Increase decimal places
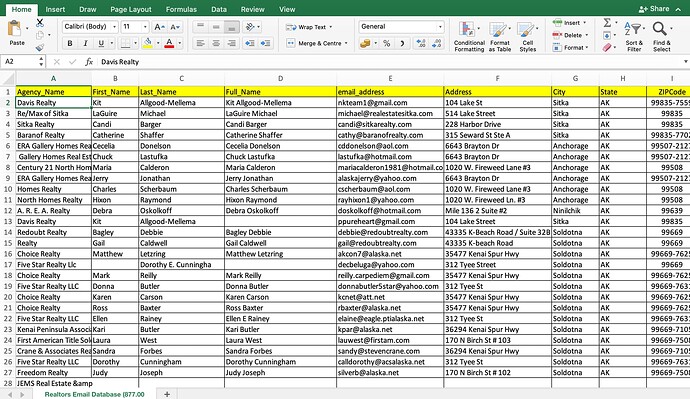The image size is (690, 399). (x=421, y=43)
